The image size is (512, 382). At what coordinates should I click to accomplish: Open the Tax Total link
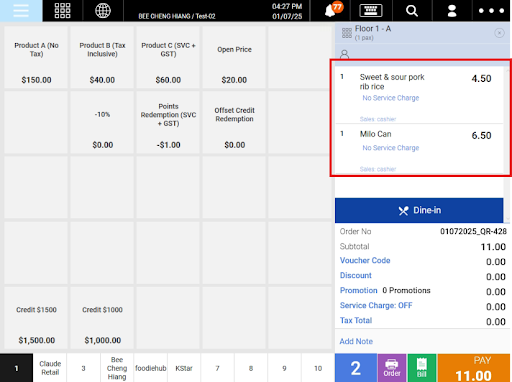(x=356, y=320)
